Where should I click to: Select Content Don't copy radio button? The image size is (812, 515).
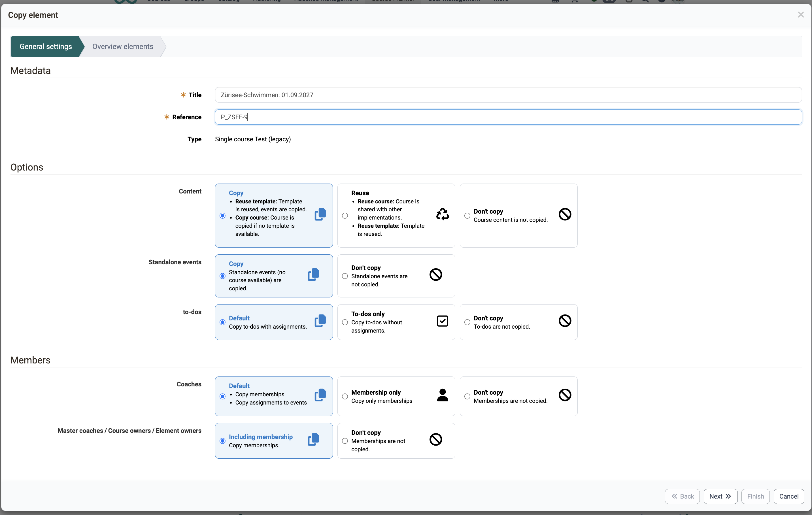[467, 216]
